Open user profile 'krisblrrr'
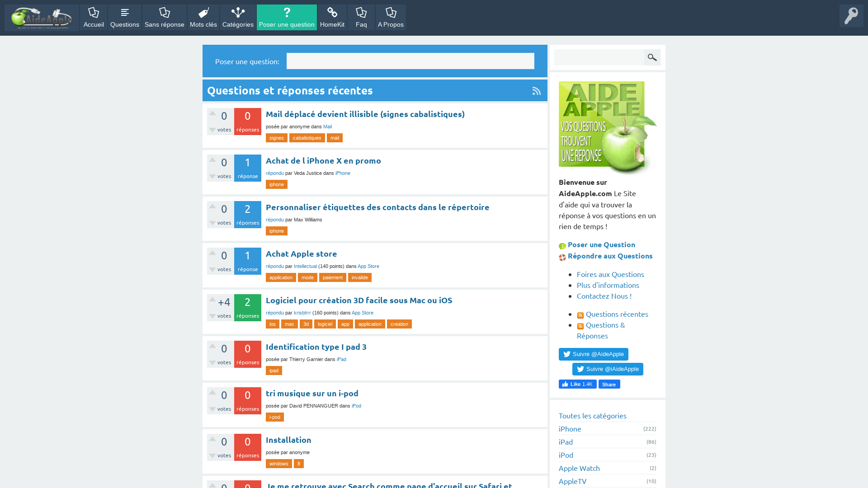 click(x=302, y=313)
